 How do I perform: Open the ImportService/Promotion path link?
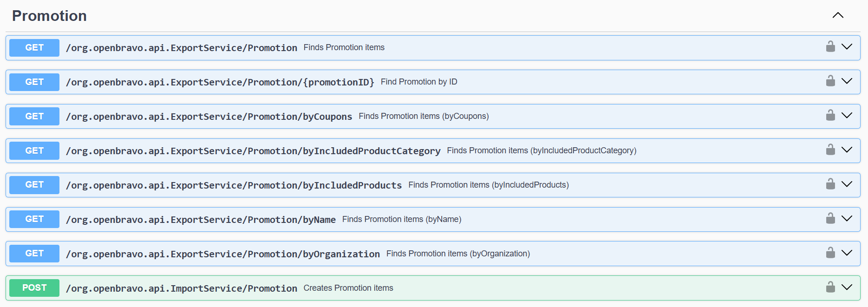pyautogui.click(x=182, y=288)
